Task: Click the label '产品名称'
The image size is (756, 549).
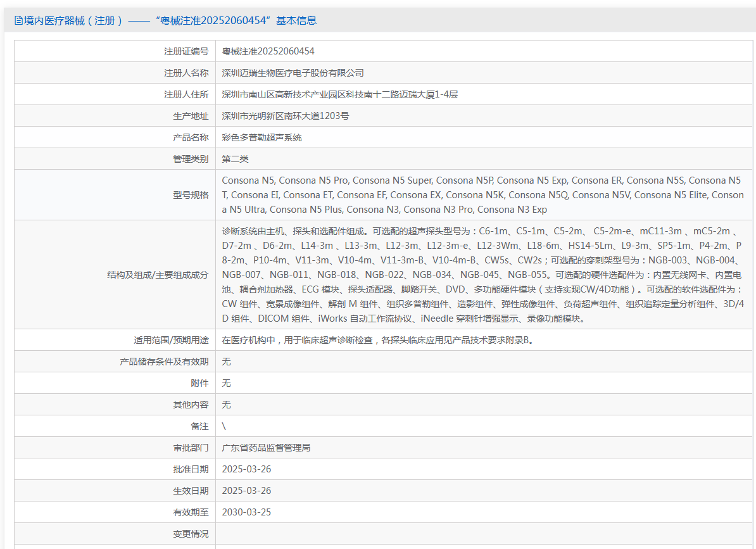Action: (x=191, y=137)
